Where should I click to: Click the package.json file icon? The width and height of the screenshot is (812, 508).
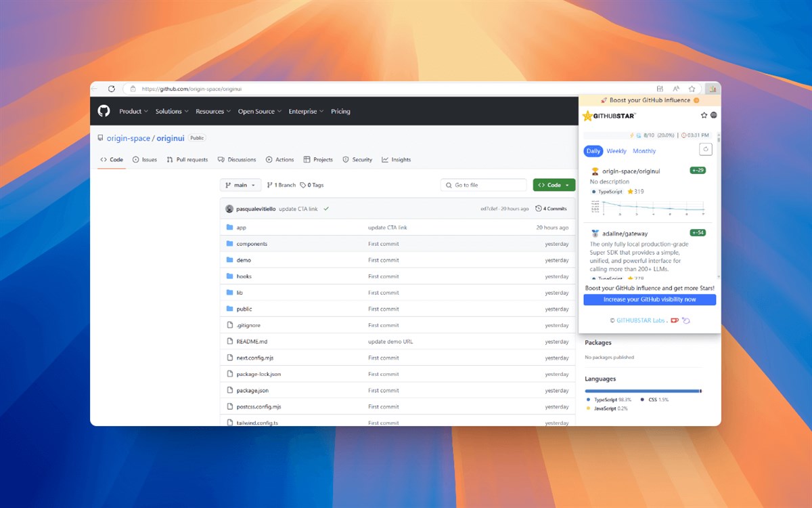tap(230, 390)
